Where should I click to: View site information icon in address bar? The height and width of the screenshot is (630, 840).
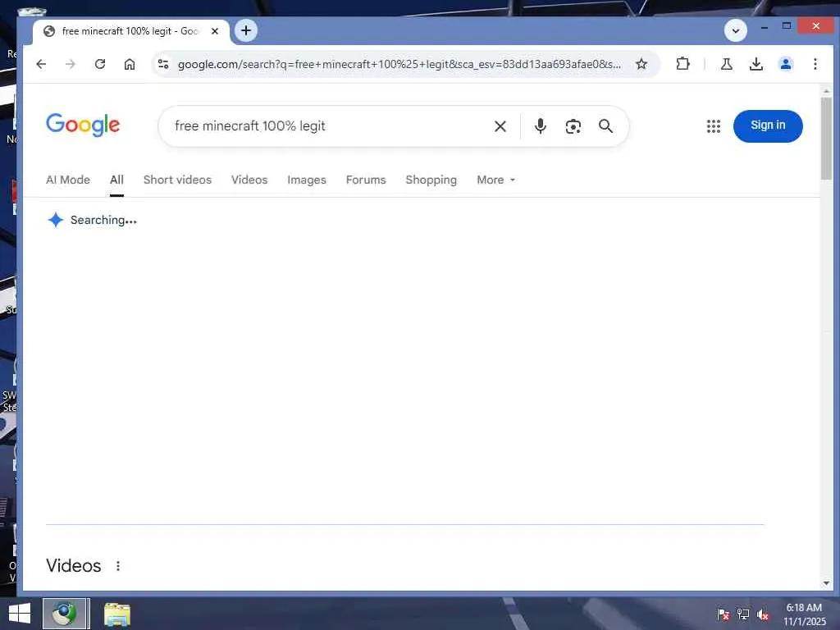[x=163, y=64]
